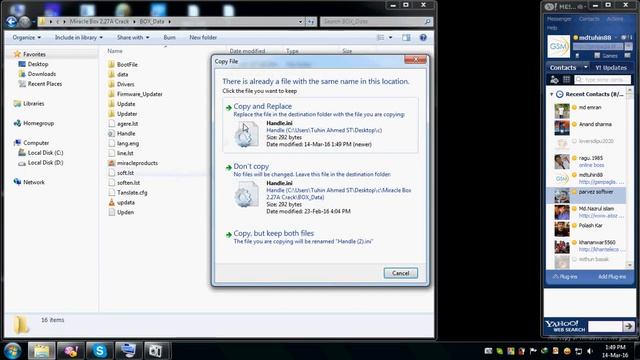
Task: Select the miracleproducts file
Action: tap(137, 163)
